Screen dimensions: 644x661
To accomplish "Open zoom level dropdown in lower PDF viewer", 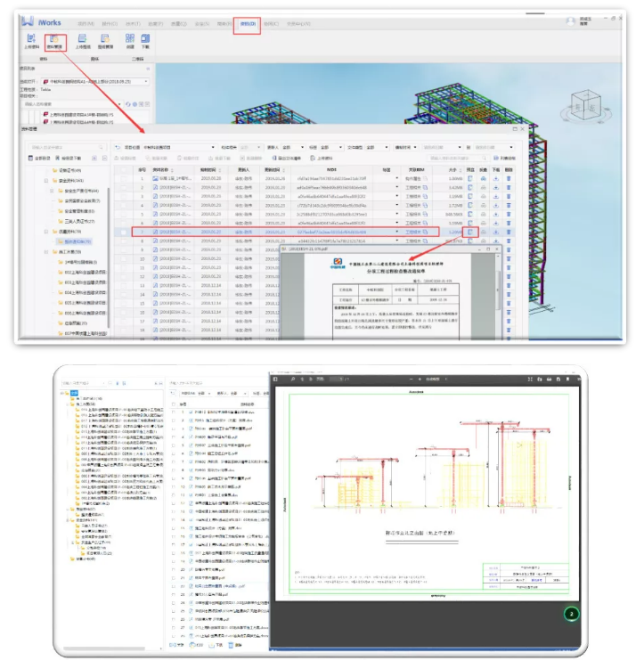I will 436,379.
